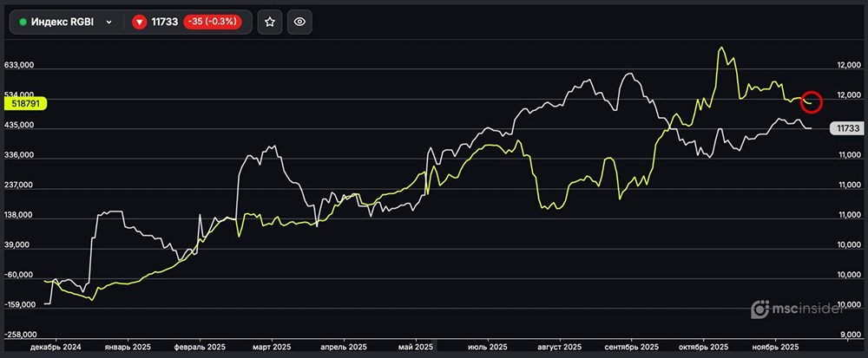Expand the chevron next to Индекс RGBI
Viewport: 868px width, 358px height.
pos(108,23)
